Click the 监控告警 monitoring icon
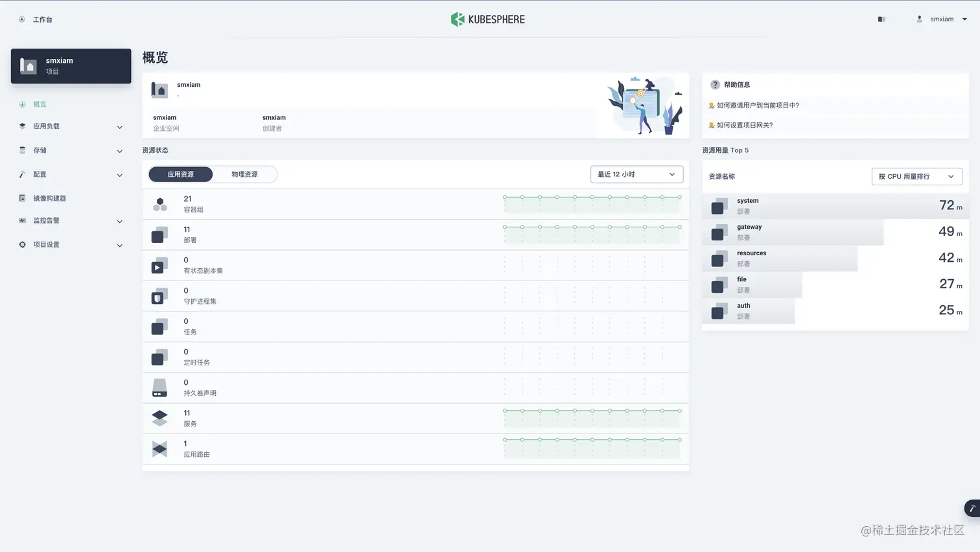 coord(23,220)
